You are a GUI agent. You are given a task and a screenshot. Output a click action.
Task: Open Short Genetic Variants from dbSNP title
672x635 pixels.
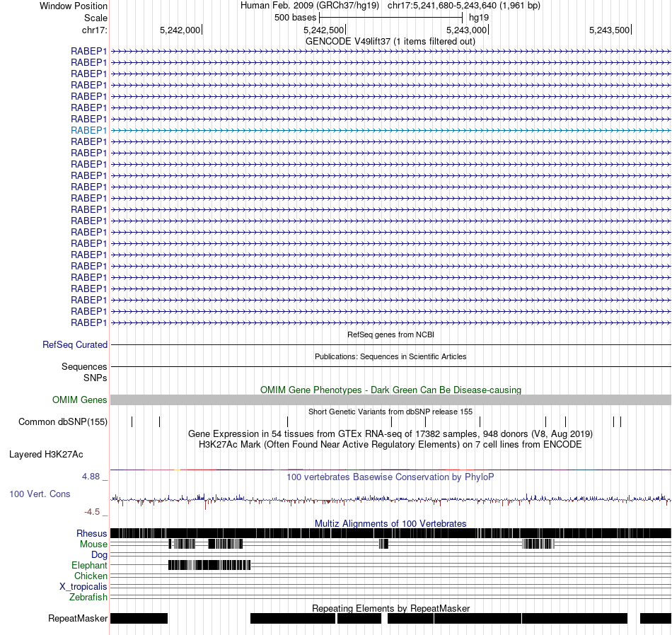pos(390,412)
